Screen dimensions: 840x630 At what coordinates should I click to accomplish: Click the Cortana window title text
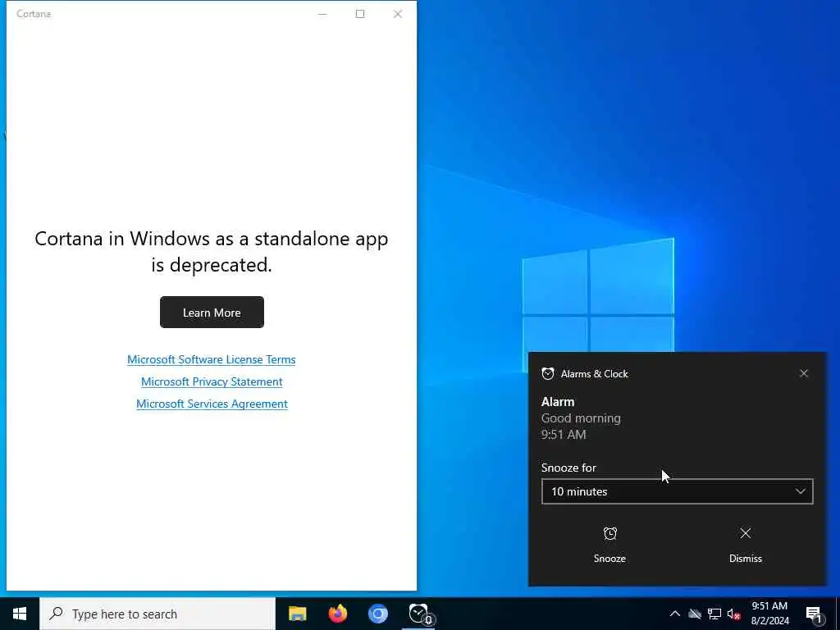[x=33, y=14]
